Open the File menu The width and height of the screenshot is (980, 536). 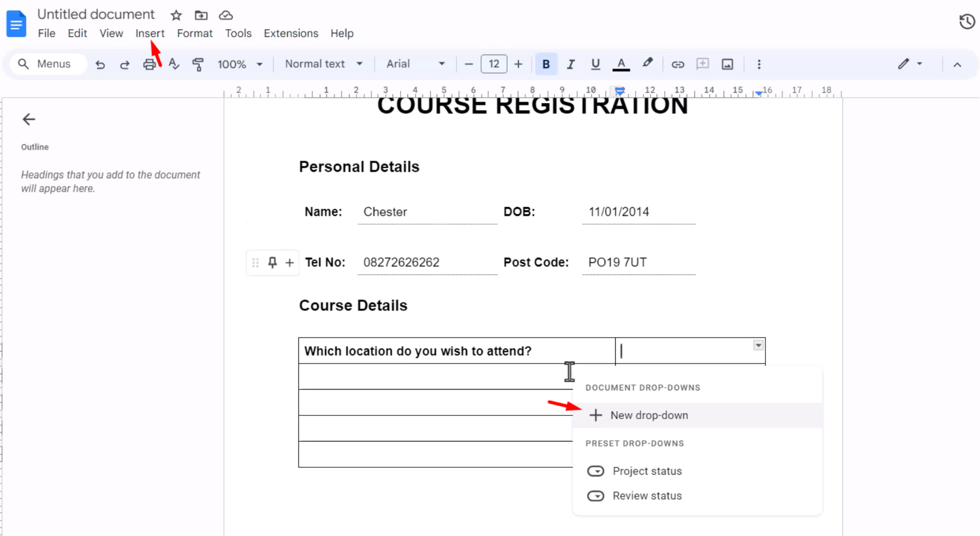[x=46, y=33]
